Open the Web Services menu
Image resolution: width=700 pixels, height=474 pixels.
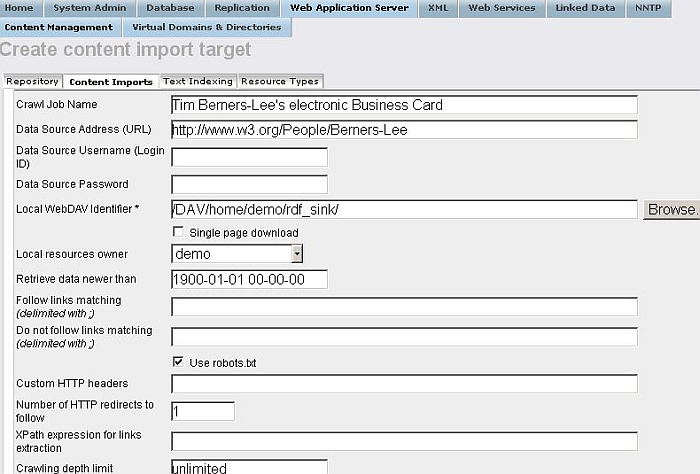(x=502, y=8)
